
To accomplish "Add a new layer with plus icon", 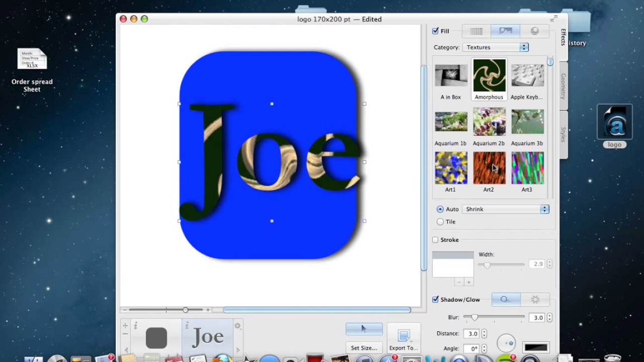I will point(125,326).
